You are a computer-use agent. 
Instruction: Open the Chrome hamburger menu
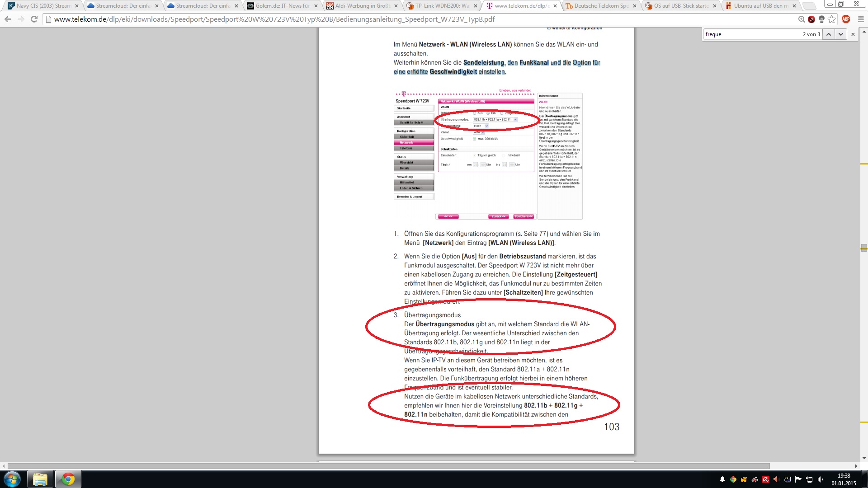click(x=860, y=19)
